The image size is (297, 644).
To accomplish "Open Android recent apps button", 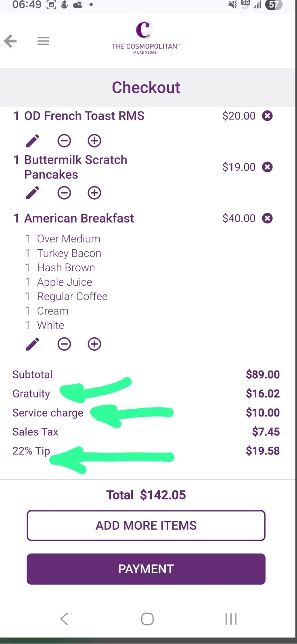I will 231,619.
